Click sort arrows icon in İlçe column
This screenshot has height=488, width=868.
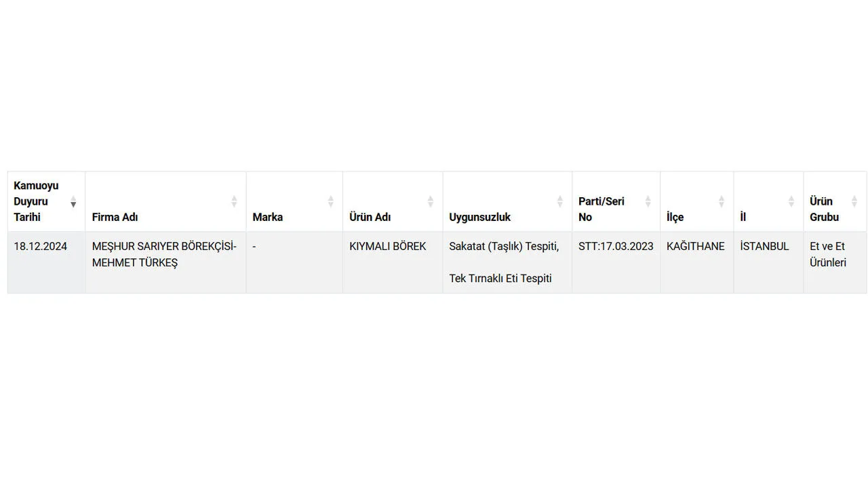point(722,201)
